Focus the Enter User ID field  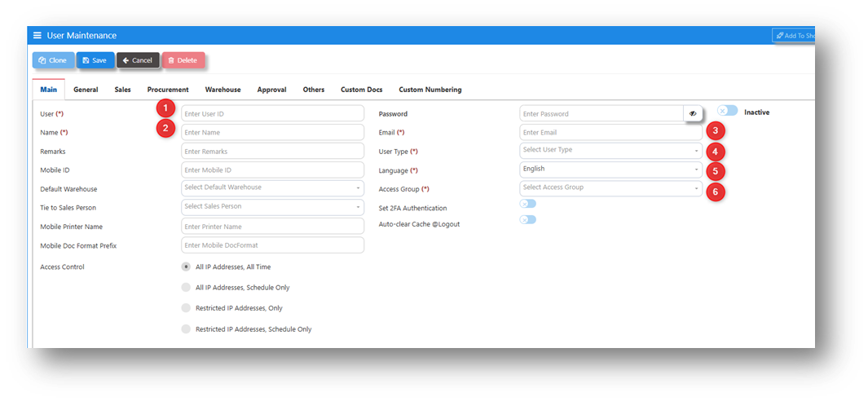tap(272, 113)
